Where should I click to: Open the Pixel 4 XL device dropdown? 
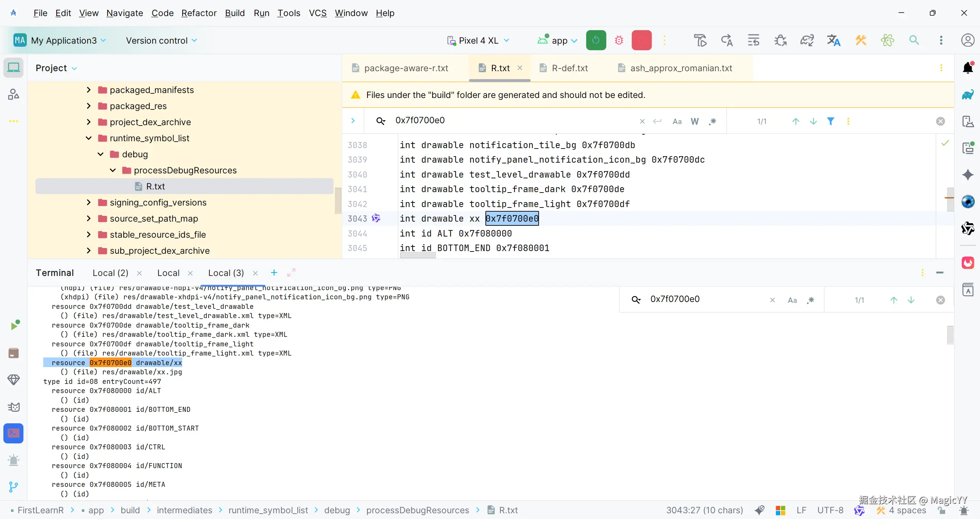click(x=479, y=41)
